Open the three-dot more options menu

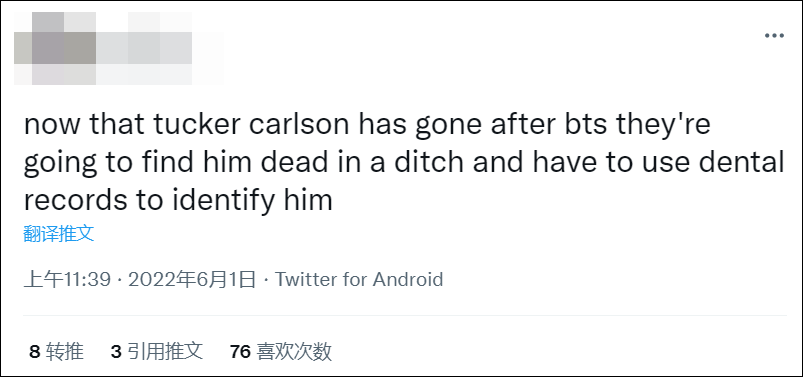[774, 36]
